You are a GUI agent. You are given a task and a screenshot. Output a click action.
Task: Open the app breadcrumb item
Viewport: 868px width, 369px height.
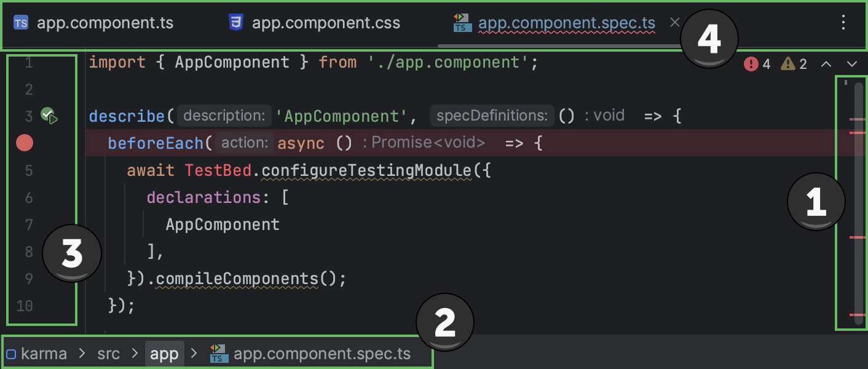pos(165,353)
